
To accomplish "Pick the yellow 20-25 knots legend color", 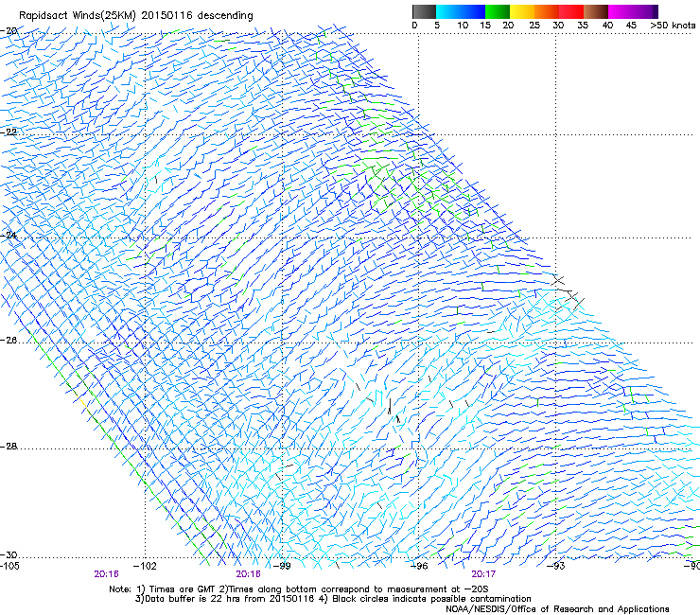I will (x=522, y=11).
